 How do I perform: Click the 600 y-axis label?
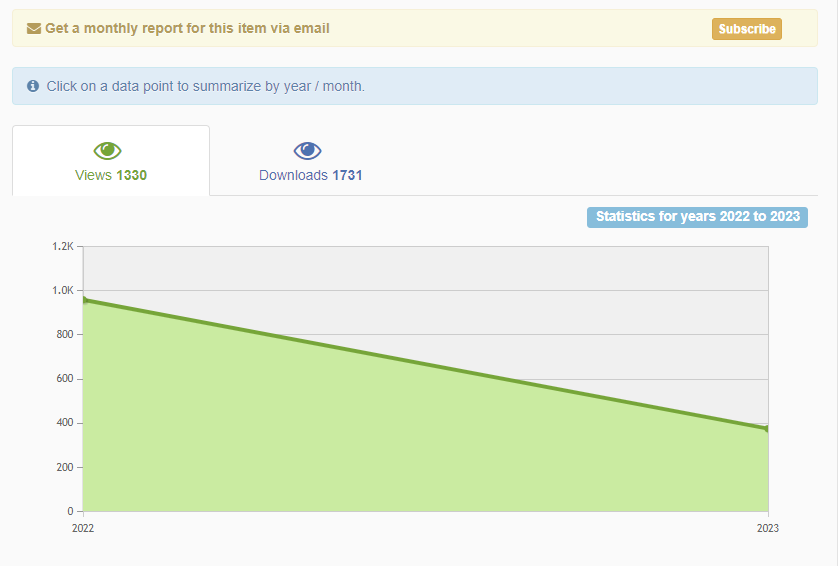tap(65, 379)
